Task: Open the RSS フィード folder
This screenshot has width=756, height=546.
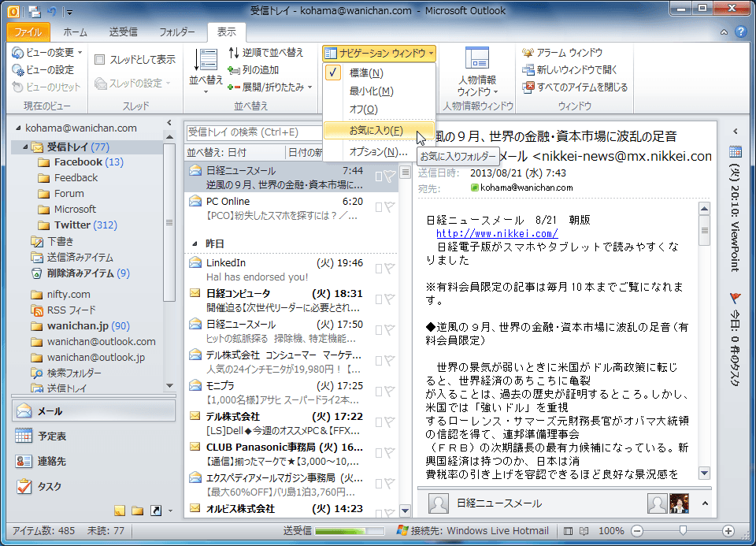Action: coord(63,310)
